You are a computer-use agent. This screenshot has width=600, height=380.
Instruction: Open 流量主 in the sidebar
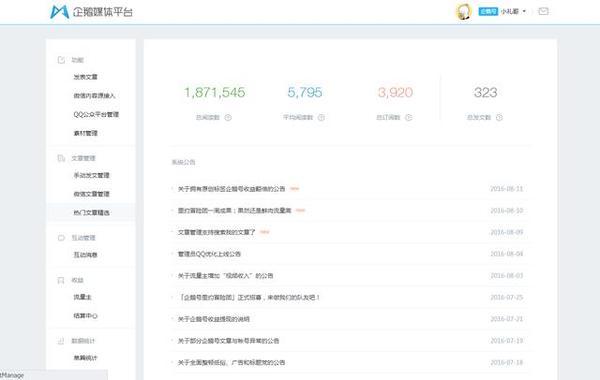point(82,297)
